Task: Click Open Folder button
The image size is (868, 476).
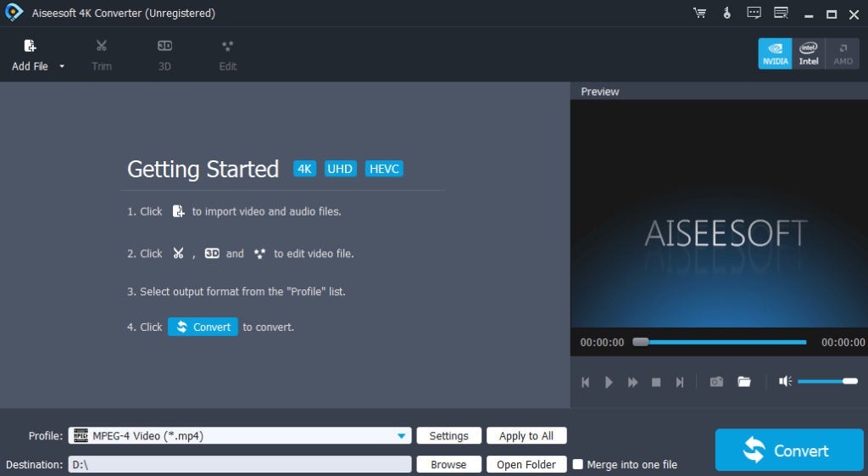Action: coord(526,464)
